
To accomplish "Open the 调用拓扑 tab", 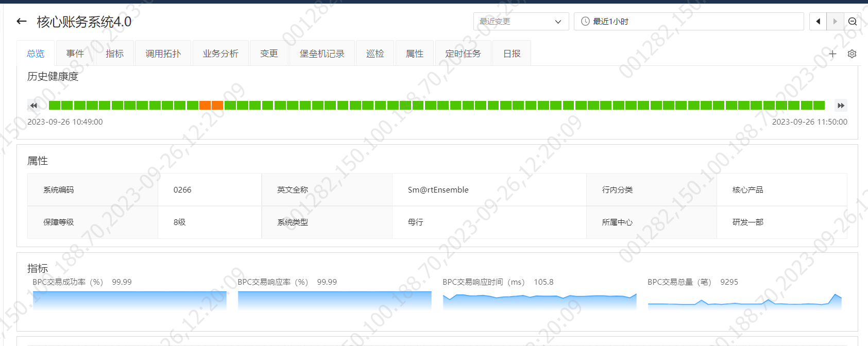I will coord(163,54).
